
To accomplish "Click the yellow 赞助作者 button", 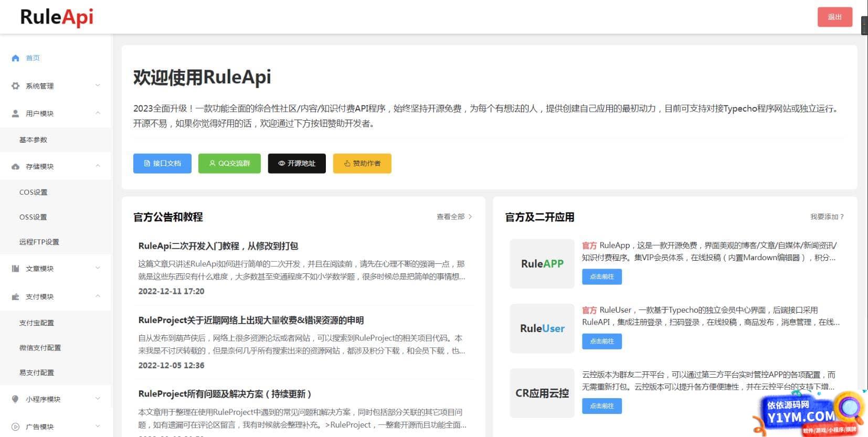I will pyautogui.click(x=362, y=163).
